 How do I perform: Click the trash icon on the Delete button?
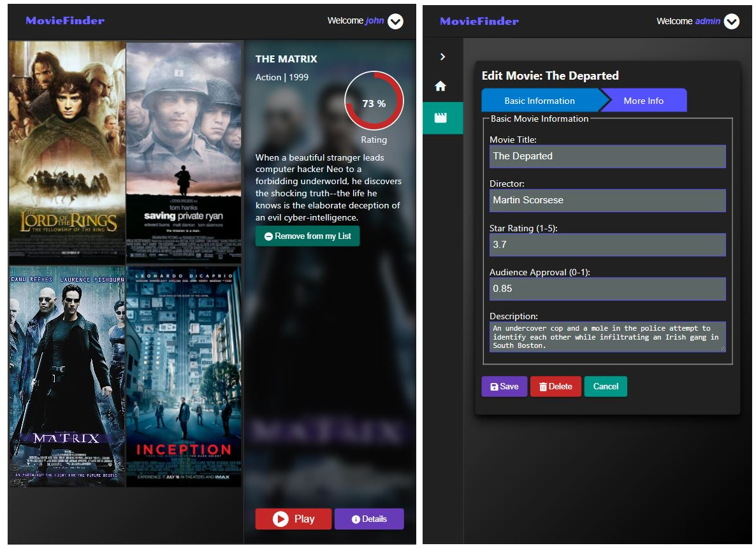(x=544, y=386)
